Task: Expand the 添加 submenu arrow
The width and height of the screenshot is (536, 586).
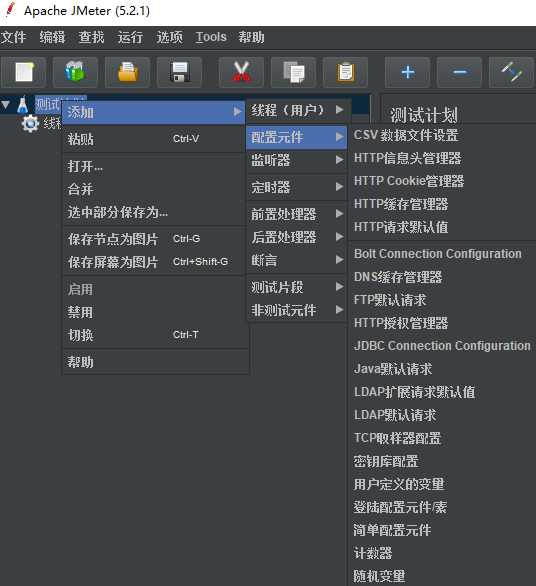Action: (x=237, y=112)
